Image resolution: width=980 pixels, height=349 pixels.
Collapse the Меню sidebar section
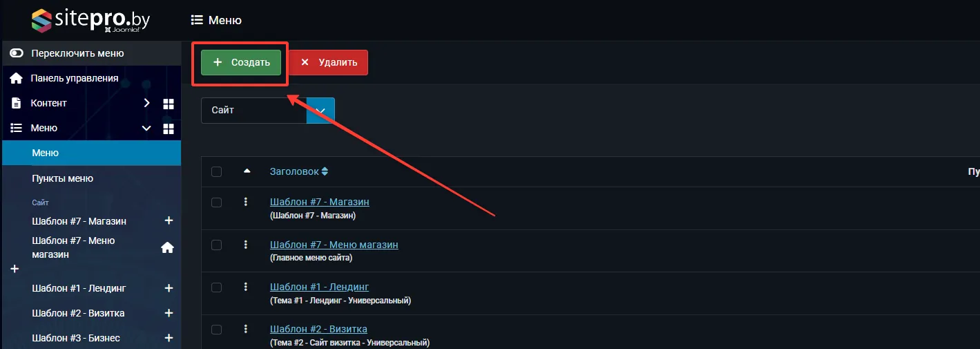pyautogui.click(x=146, y=129)
